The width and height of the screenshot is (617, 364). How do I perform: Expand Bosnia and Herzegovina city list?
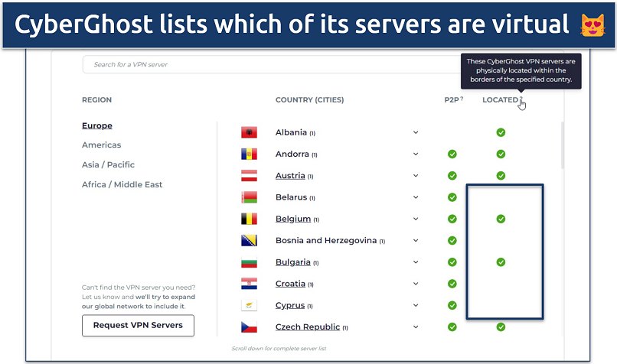pos(416,240)
